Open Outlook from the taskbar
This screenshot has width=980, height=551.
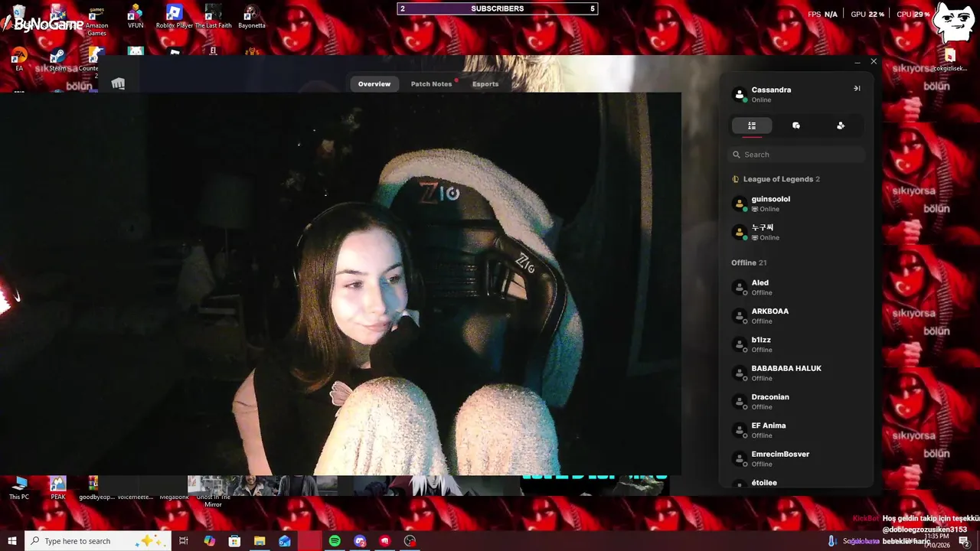pos(285,541)
